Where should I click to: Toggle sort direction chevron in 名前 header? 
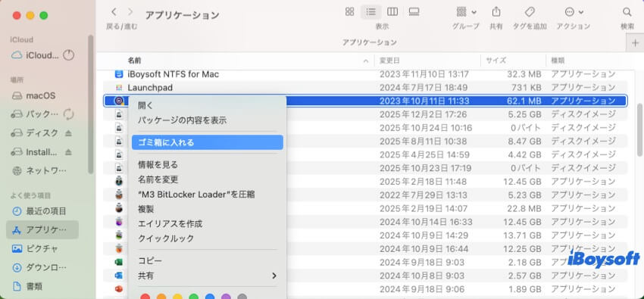pos(365,61)
